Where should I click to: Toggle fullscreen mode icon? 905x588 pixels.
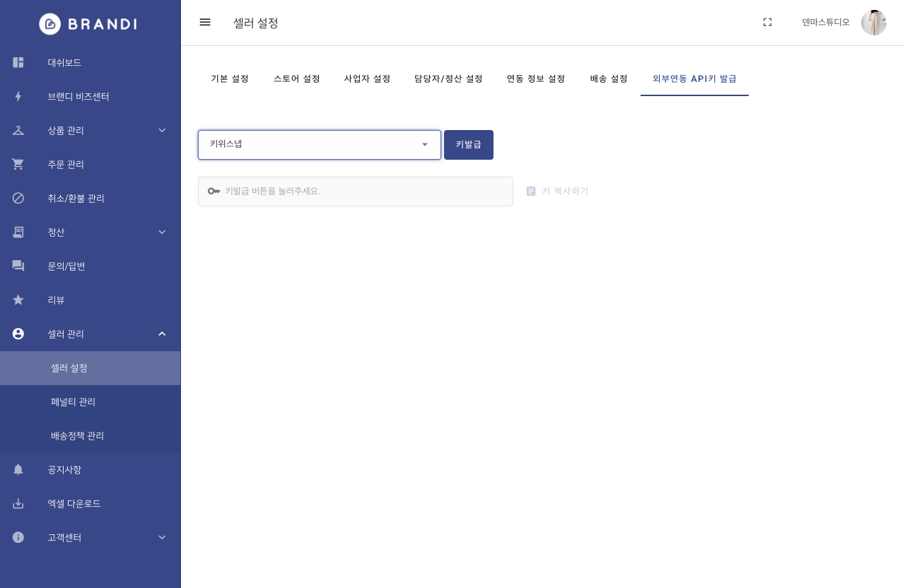[767, 22]
